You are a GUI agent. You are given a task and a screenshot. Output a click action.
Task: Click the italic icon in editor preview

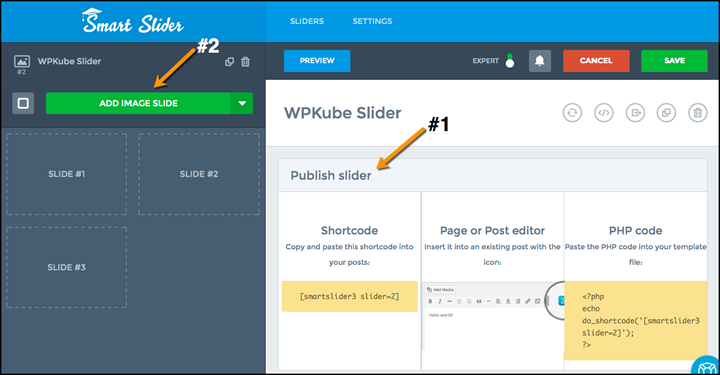coord(439,301)
